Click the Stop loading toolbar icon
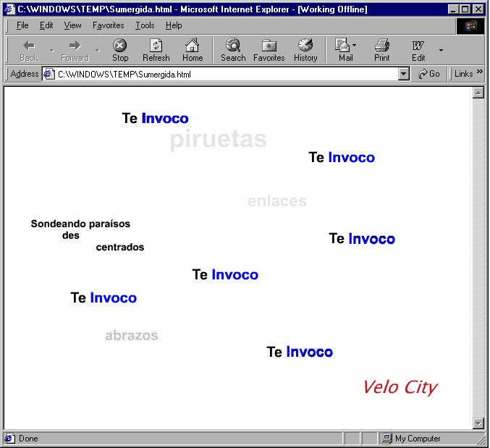The height and width of the screenshot is (448, 490). (120, 49)
